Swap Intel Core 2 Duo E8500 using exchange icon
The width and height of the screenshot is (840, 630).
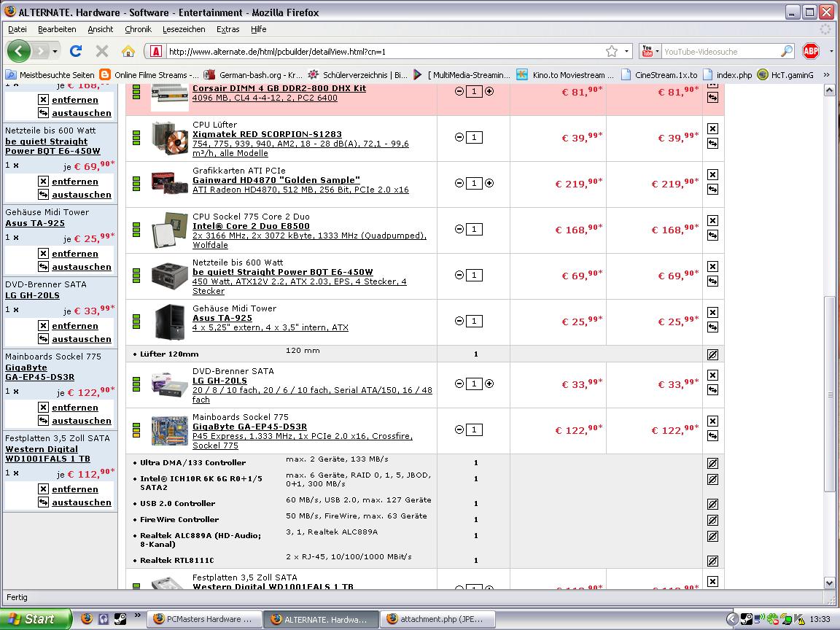(712, 236)
